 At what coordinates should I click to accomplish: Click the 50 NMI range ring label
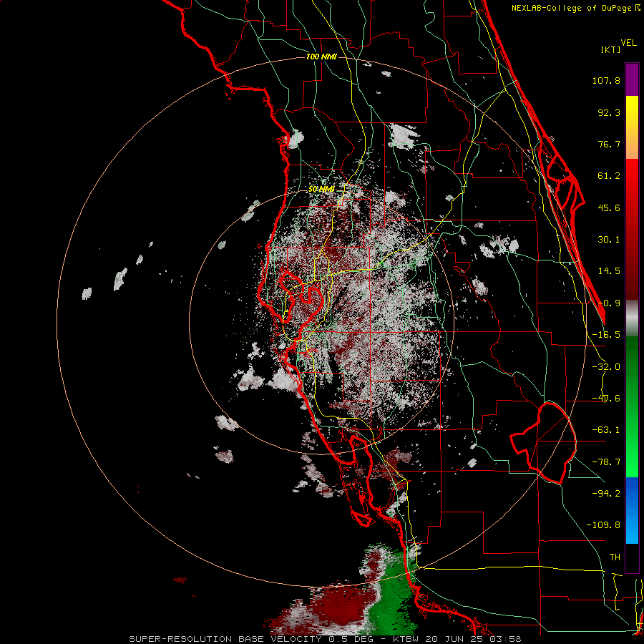click(x=321, y=189)
